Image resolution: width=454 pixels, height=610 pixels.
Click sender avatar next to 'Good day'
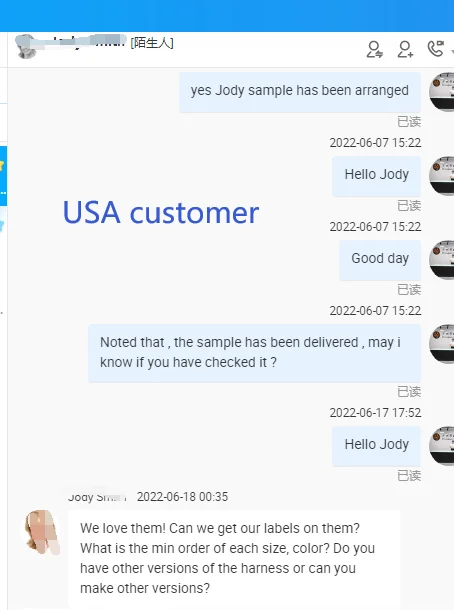[x=442, y=260]
